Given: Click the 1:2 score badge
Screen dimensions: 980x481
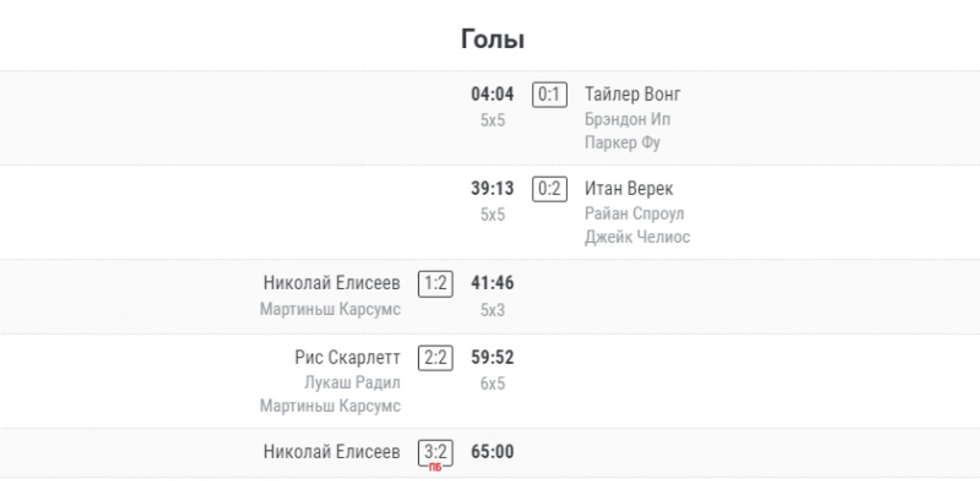Looking at the screenshot, I should click(x=436, y=284).
